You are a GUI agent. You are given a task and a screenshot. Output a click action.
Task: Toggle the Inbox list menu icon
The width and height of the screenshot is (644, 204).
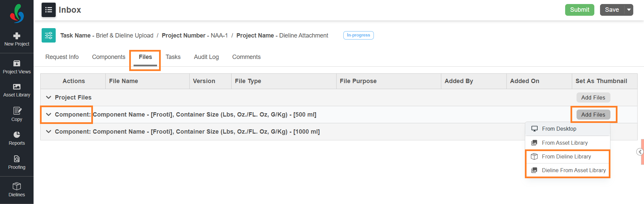click(x=49, y=10)
